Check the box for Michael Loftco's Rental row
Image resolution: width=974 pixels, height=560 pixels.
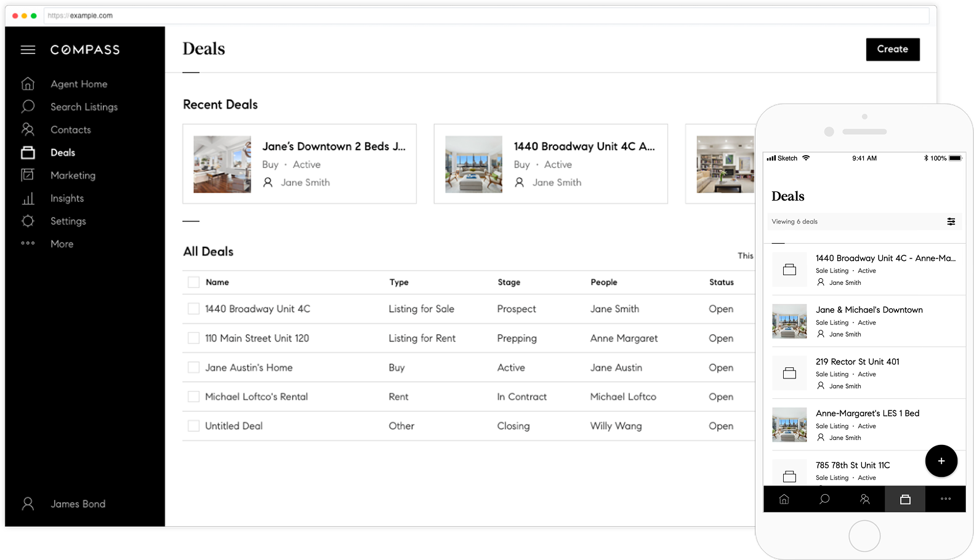[x=193, y=396]
